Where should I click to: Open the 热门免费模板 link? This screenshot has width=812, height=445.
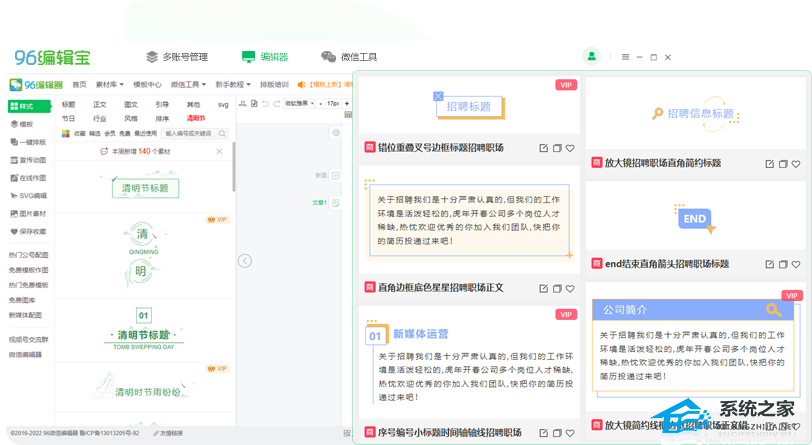click(x=28, y=285)
